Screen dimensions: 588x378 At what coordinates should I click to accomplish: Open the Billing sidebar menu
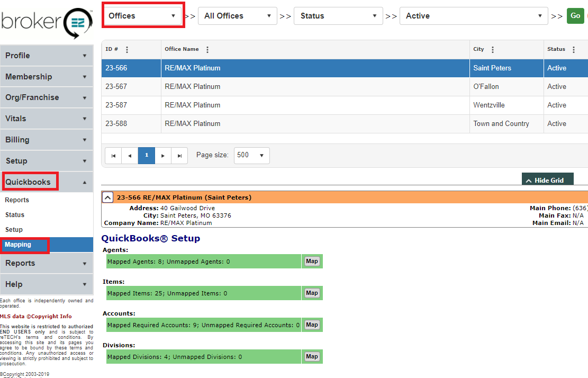click(x=47, y=139)
